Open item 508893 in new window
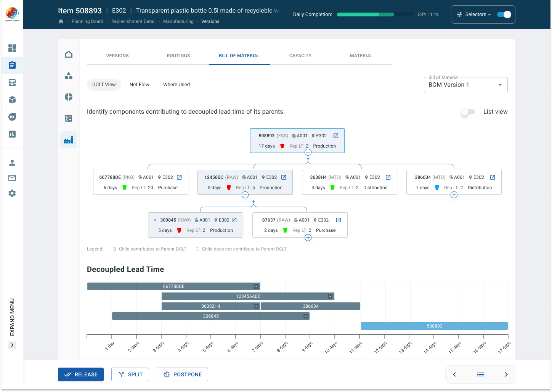552x392 pixels. pyautogui.click(x=336, y=136)
